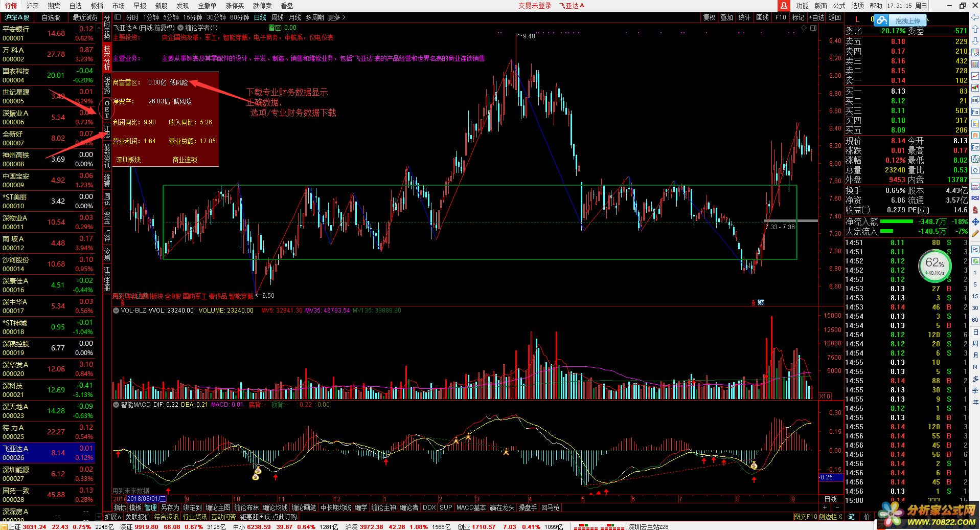Select 国药一致 000028 row
This screenshot has height=530, width=980.
(x=48, y=495)
